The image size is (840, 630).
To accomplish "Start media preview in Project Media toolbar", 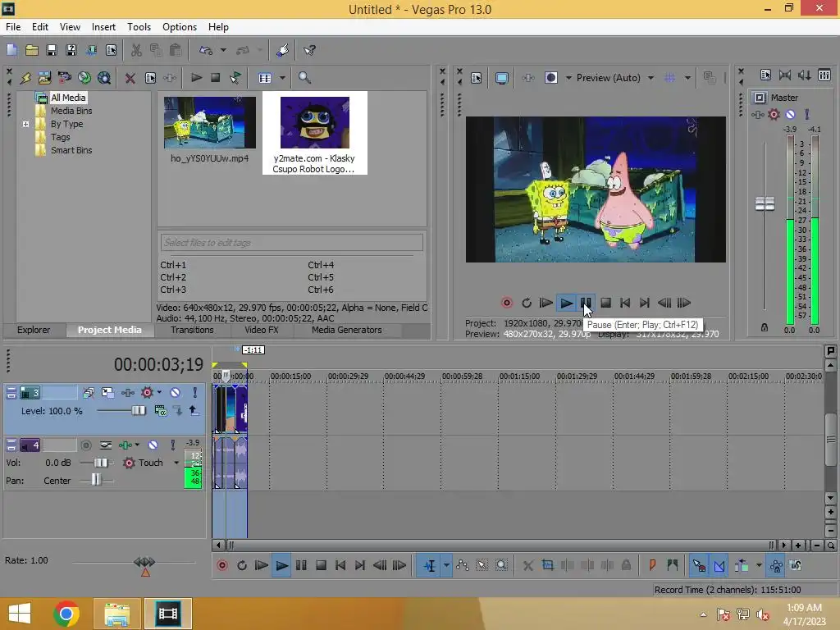I will tap(197, 78).
